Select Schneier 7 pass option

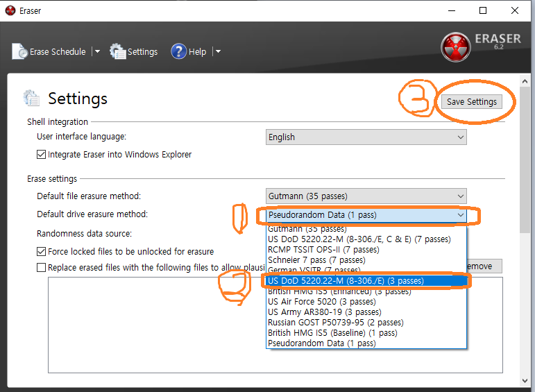coord(366,260)
